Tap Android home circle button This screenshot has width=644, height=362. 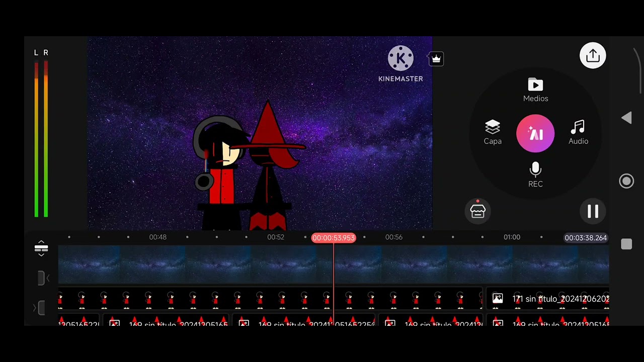pos(626,181)
